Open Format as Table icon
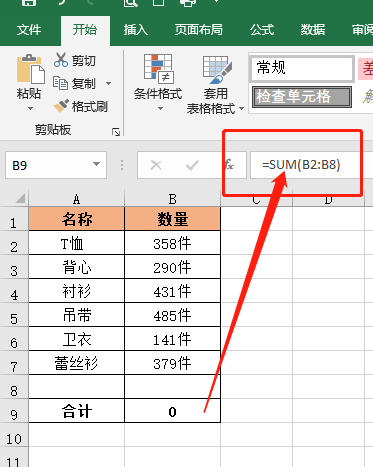 217,69
